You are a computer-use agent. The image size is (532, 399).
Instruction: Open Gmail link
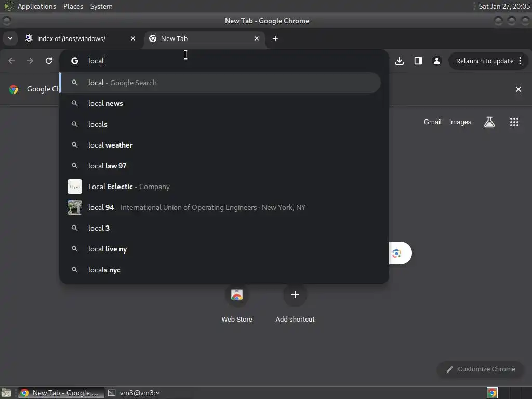point(432,122)
